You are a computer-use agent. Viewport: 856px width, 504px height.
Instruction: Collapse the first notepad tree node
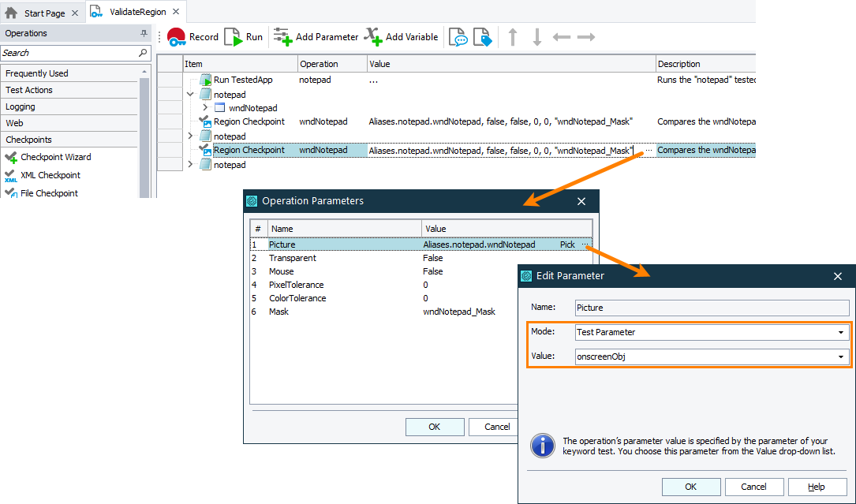click(190, 94)
